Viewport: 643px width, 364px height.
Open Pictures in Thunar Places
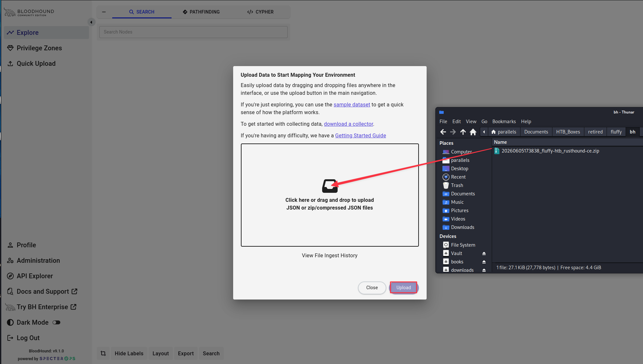[x=460, y=211]
